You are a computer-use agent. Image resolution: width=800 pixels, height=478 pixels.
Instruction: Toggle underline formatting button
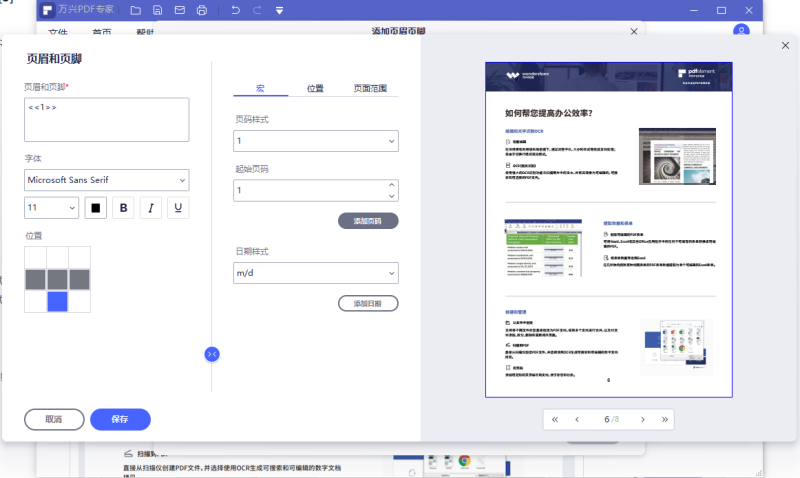point(178,208)
